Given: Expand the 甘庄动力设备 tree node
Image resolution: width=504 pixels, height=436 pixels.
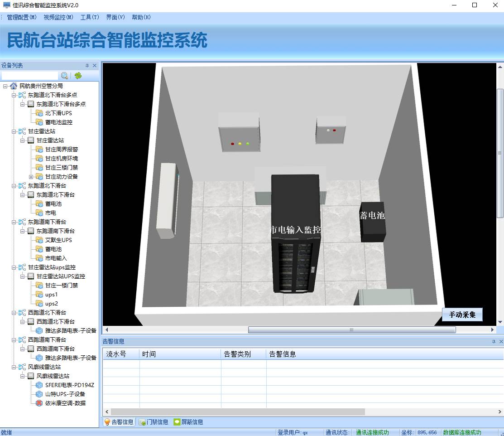Looking at the screenshot, I should point(31,176).
